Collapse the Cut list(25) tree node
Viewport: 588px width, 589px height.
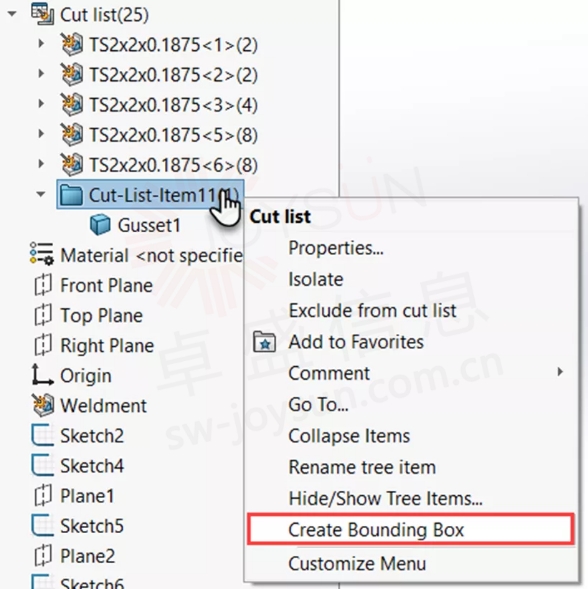tap(12, 14)
